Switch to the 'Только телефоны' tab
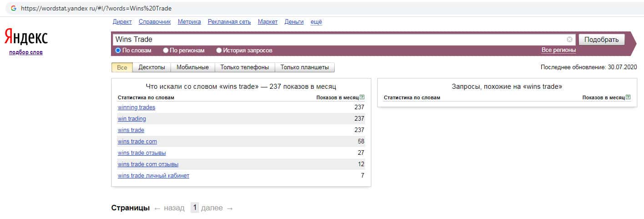The height and width of the screenshot is (219, 644). [245, 67]
